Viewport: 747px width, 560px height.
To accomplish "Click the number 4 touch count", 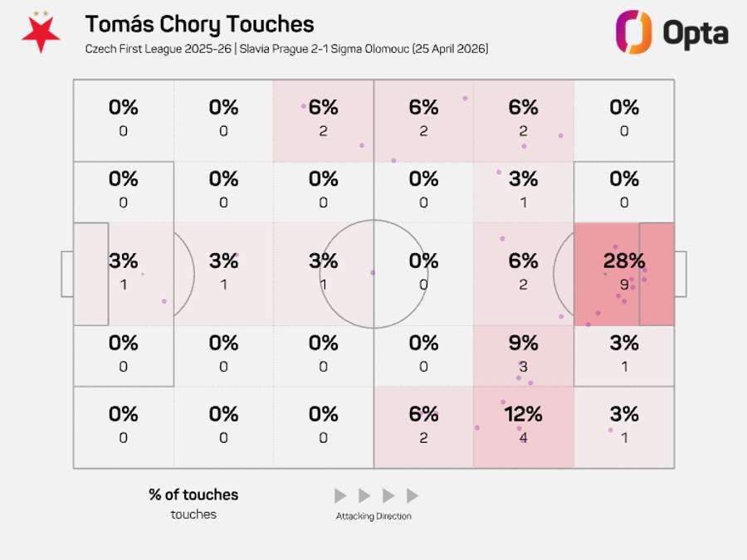I will click(523, 437).
